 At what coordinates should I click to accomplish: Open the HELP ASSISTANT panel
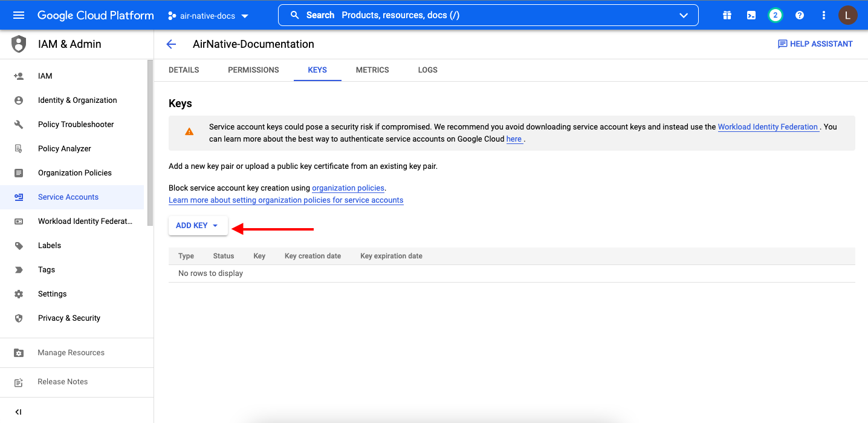[815, 44]
